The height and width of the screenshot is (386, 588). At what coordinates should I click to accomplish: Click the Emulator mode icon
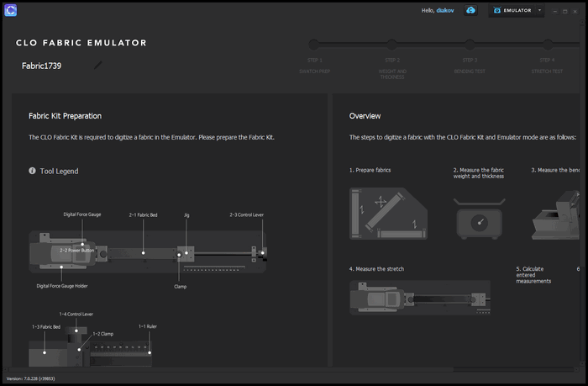point(499,11)
